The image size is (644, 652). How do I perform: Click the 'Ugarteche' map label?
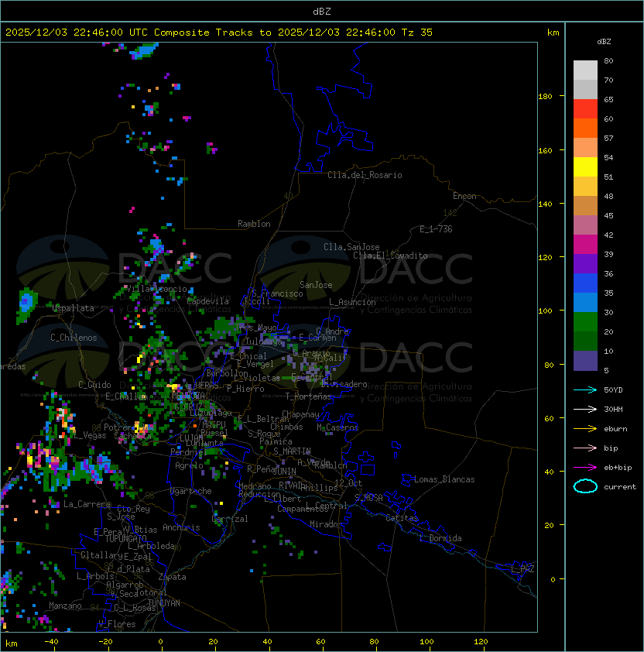tap(190, 491)
